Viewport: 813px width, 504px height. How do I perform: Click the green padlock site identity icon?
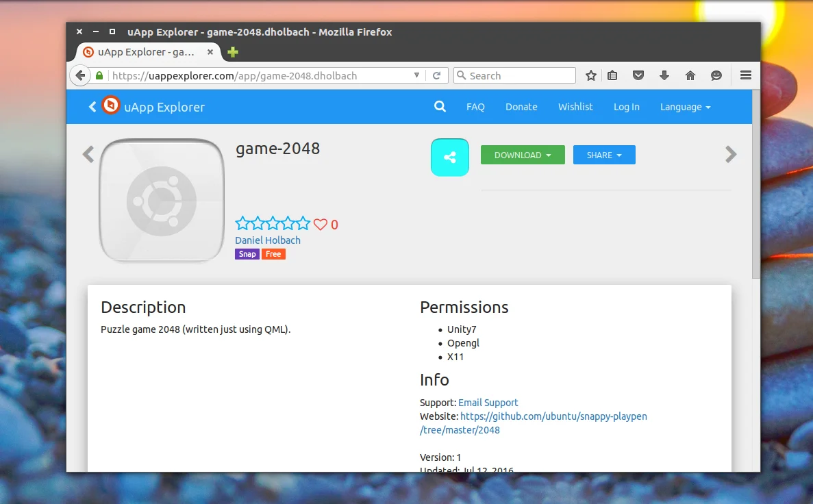click(x=99, y=76)
